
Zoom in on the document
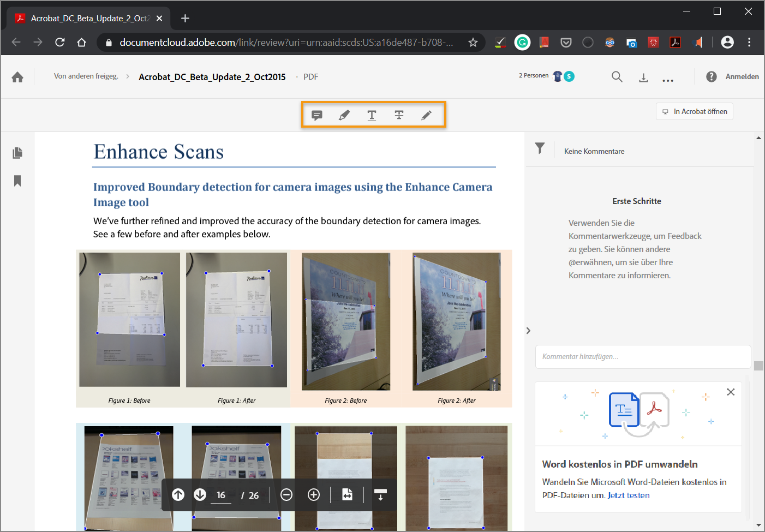[x=313, y=495]
